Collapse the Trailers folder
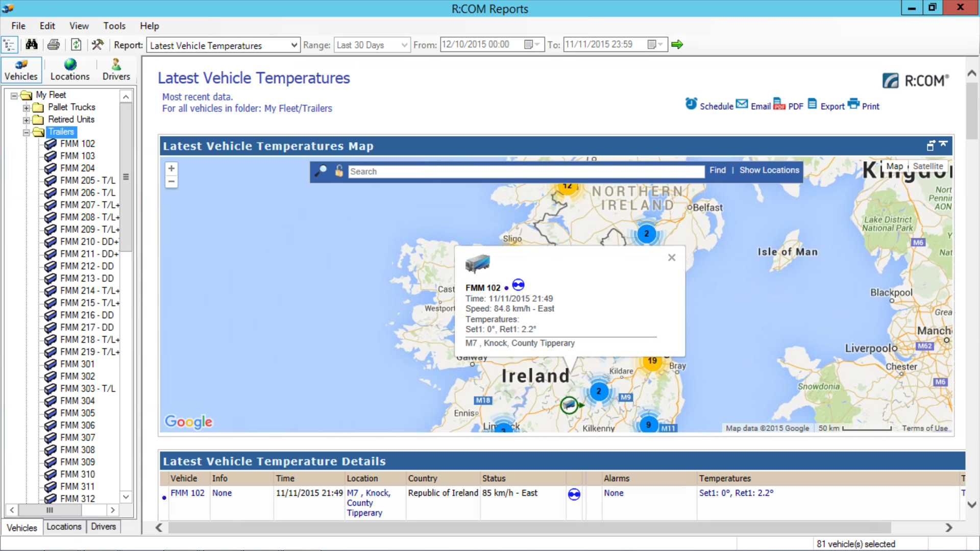This screenshot has height=551, width=980. 27,132
